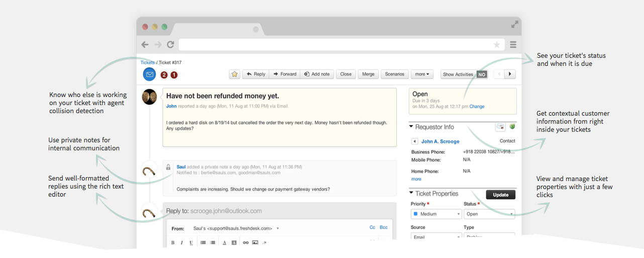Screen dimensions: 644x258
Task: Click the browser forward arrow
Action: pyautogui.click(x=158, y=45)
